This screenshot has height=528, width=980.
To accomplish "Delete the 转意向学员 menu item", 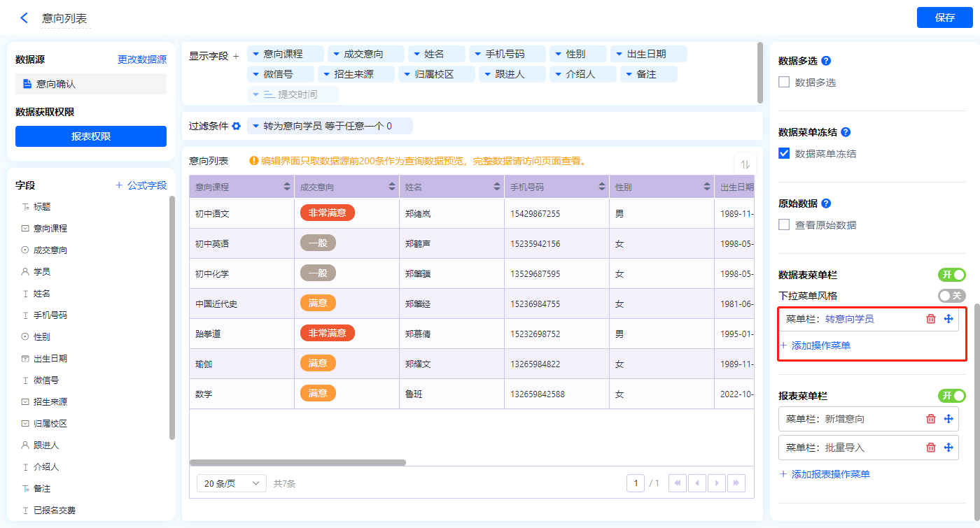I will [930, 319].
